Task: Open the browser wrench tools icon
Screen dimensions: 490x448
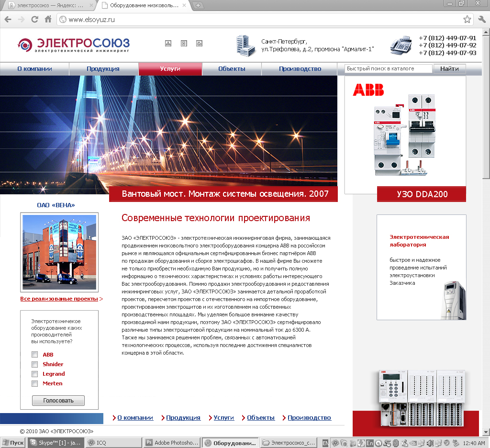Action: click(x=482, y=20)
